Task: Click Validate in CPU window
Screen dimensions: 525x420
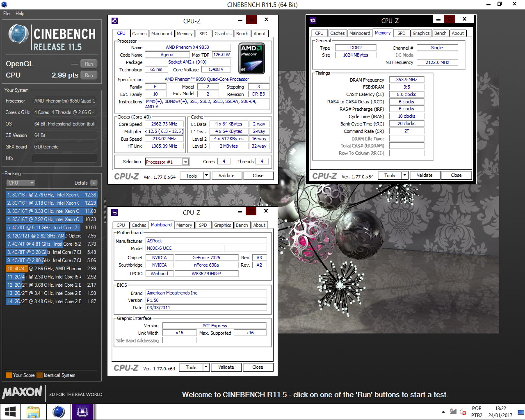Action: pos(226,176)
